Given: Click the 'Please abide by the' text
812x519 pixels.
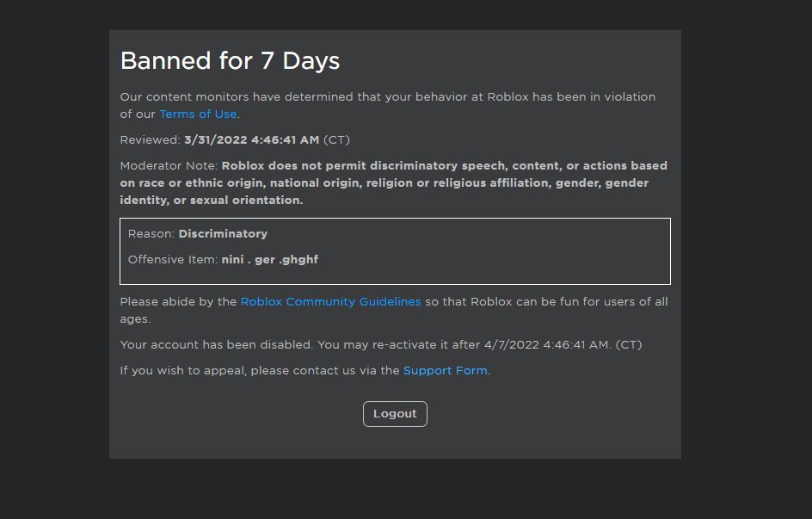Looking at the screenshot, I should [178, 301].
